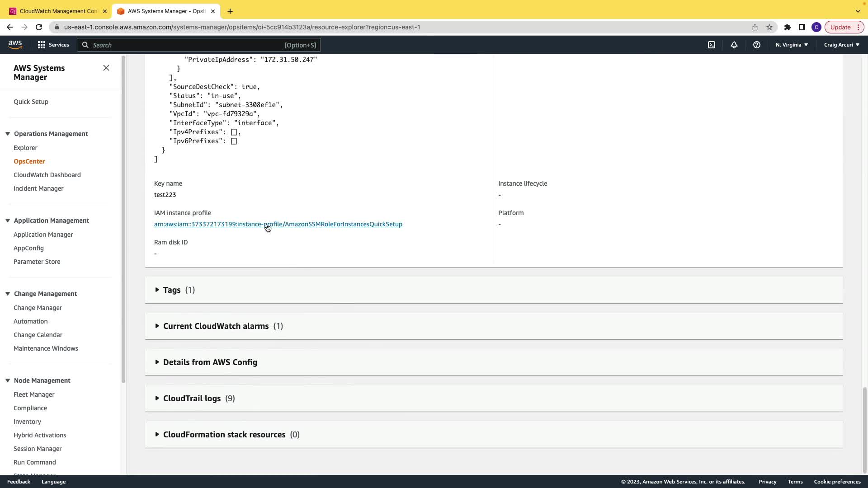Switch to CloudWatch Management Console tab
Viewport: 868px width, 488px height.
(58, 11)
